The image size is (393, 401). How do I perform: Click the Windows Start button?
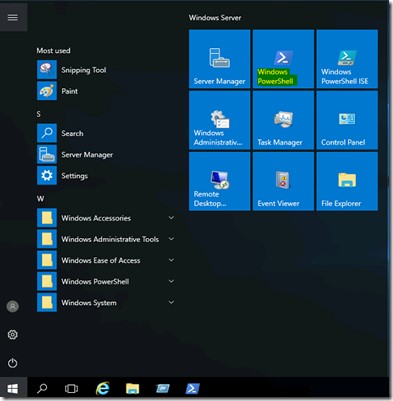[13, 388]
